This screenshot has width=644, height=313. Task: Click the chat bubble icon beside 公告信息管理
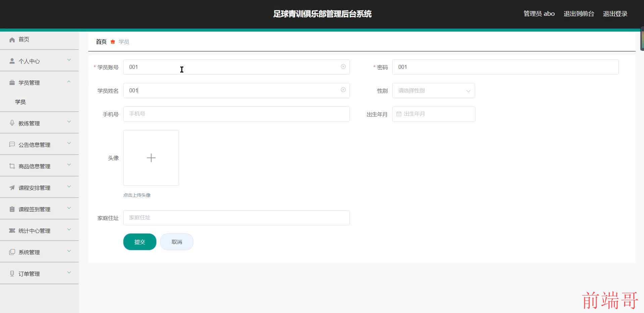[x=12, y=144]
